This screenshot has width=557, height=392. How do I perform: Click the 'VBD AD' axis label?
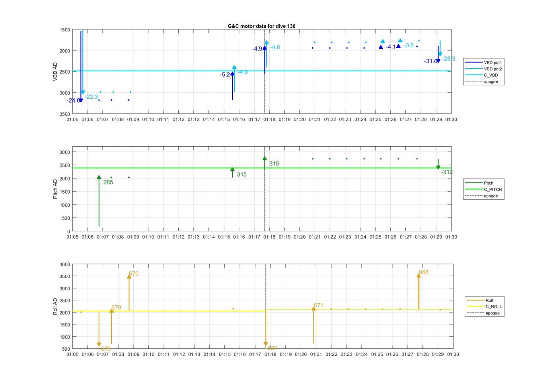[55, 72]
